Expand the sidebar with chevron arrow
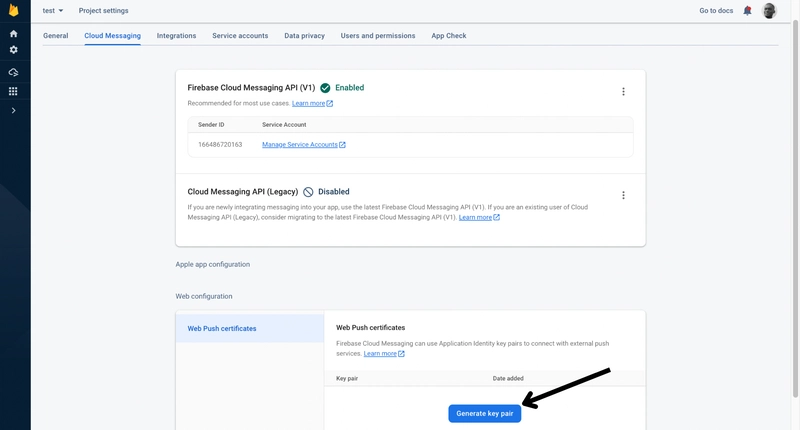The width and height of the screenshot is (800, 430). [14, 111]
